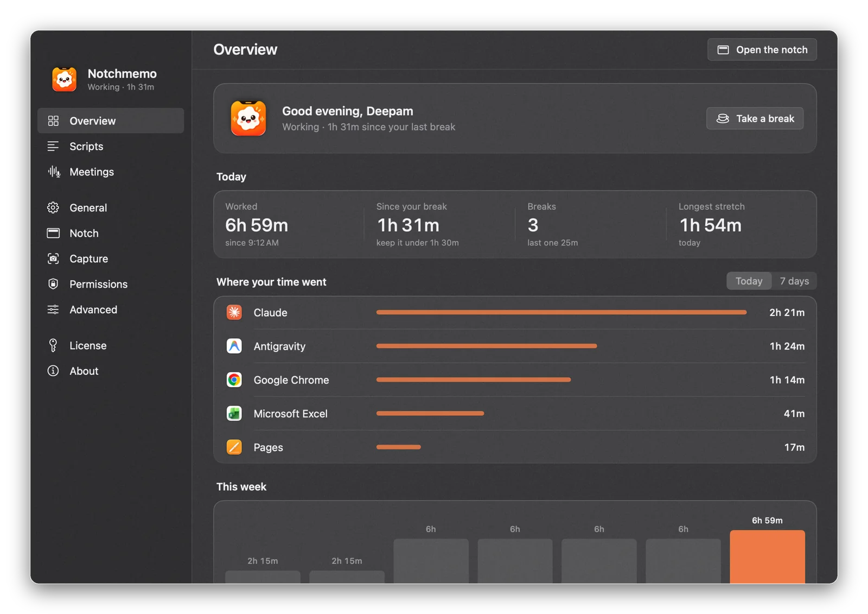The height and width of the screenshot is (614, 868).
Task: Click the Take a break button
Action: pyautogui.click(x=755, y=118)
